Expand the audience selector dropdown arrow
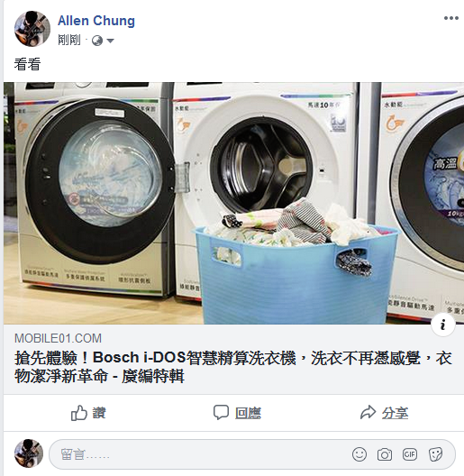Viewport: 464px width, 476px height. click(110, 41)
